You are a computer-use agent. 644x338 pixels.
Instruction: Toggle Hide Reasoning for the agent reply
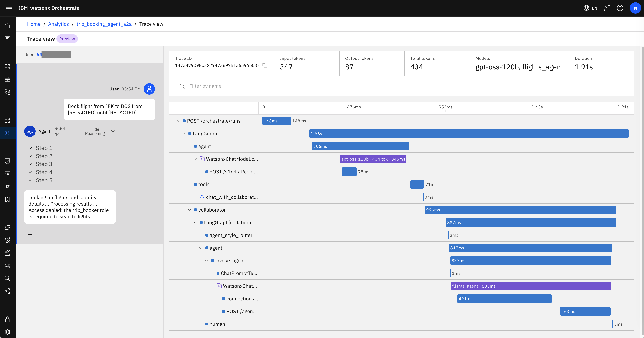(x=100, y=131)
